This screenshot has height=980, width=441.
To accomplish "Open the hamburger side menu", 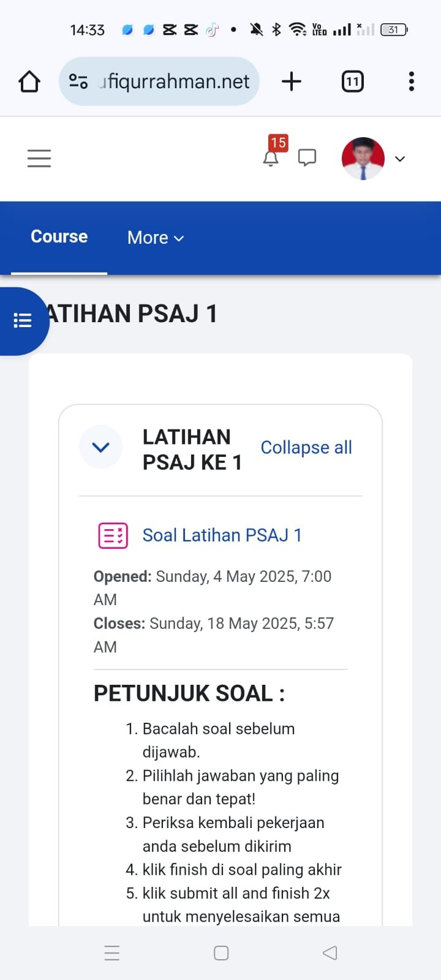I will tap(39, 159).
